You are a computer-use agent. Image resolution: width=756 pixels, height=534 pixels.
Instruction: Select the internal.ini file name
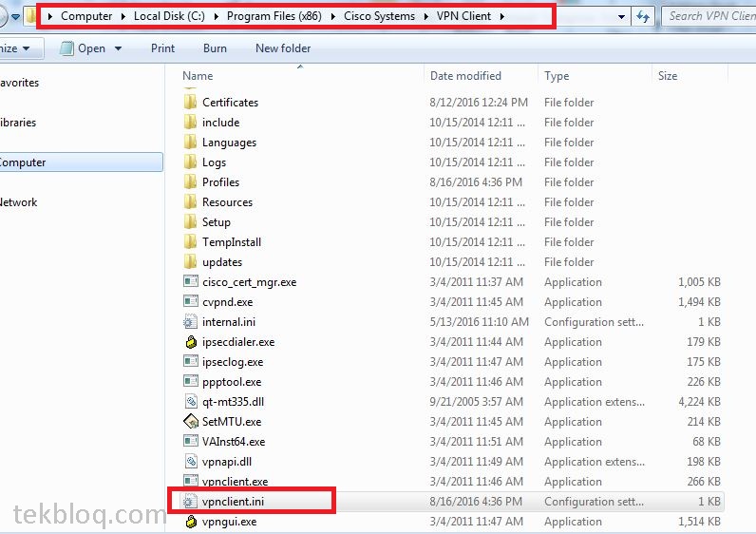(x=229, y=322)
